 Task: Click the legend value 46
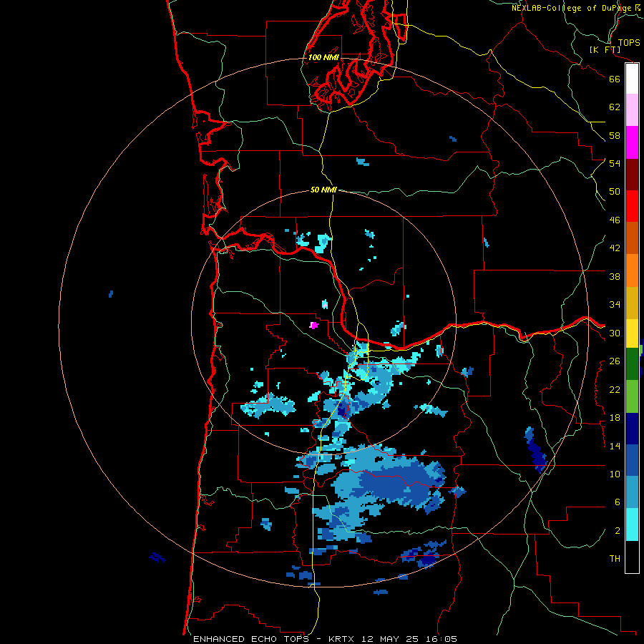click(615, 220)
